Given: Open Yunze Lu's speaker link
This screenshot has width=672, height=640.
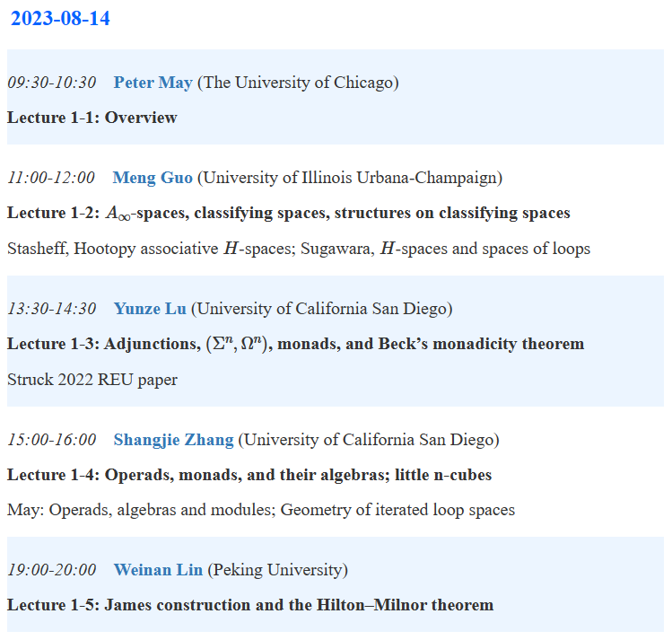Looking at the screenshot, I should click(150, 309).
